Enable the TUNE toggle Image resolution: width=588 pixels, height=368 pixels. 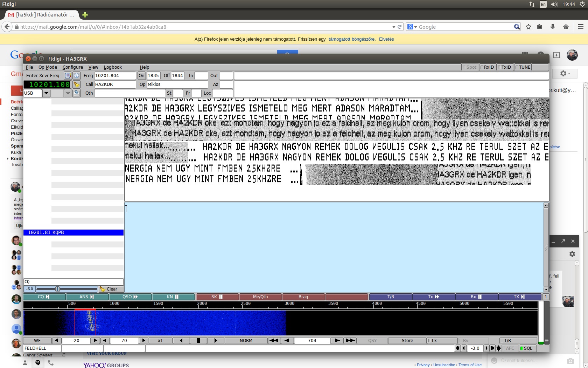523,67
